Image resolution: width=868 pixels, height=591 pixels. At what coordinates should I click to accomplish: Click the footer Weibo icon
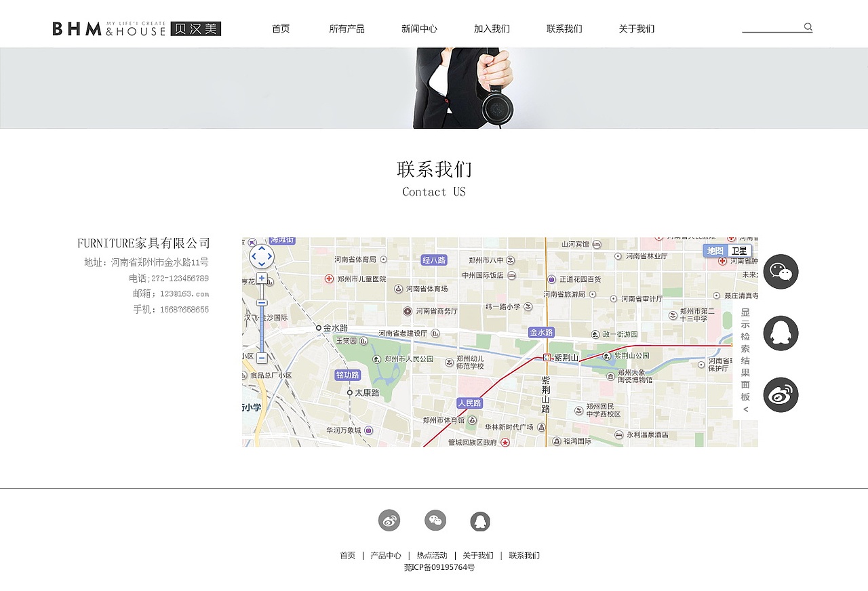(x=389, y=521)
